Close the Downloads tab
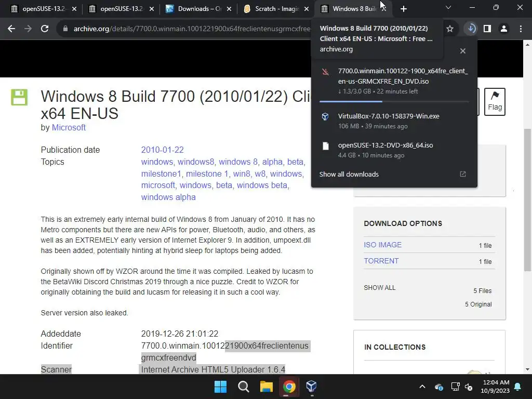The height and width of the screenshot is (399, 532). point(229,9)
